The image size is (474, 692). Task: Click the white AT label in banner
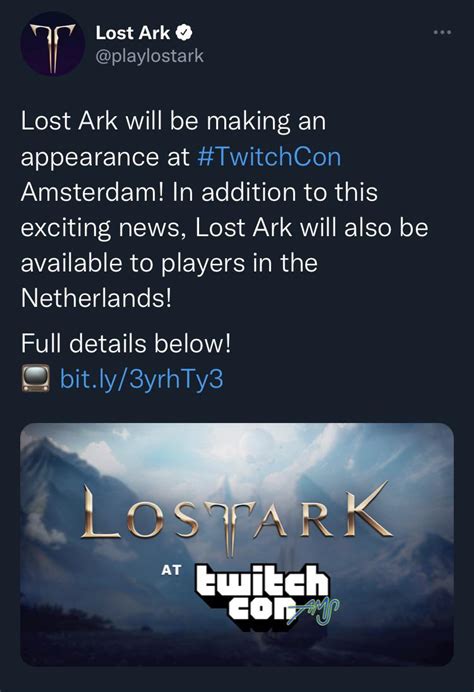coord(171,570)
